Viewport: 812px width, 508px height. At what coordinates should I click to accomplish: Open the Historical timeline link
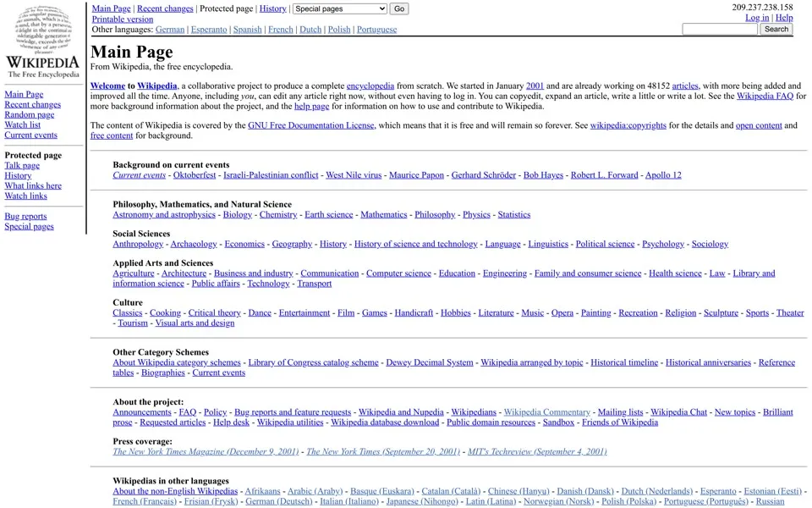tap(624, 363)
